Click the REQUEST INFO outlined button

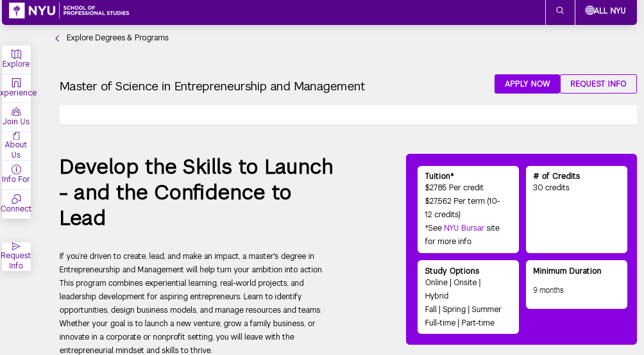[x=598, y=84]
